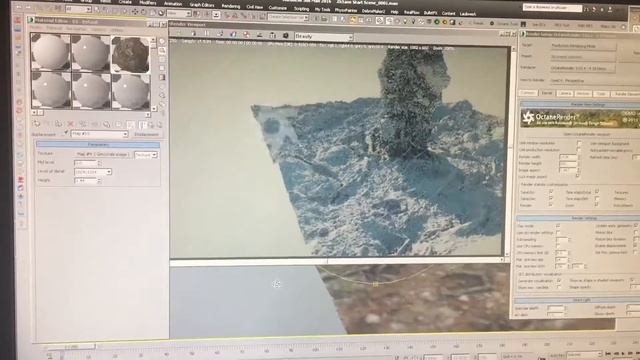The height and width of the screenshot is (360, 640).
Task: Click Video Color Check icon in side toolbar
Action: [x=162, y=78]
